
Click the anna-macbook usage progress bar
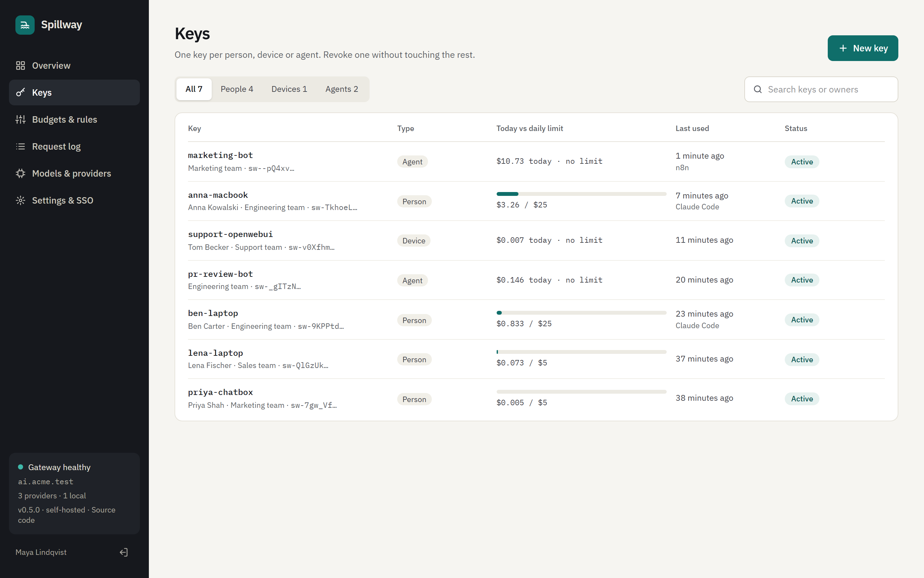click(581, 194)
